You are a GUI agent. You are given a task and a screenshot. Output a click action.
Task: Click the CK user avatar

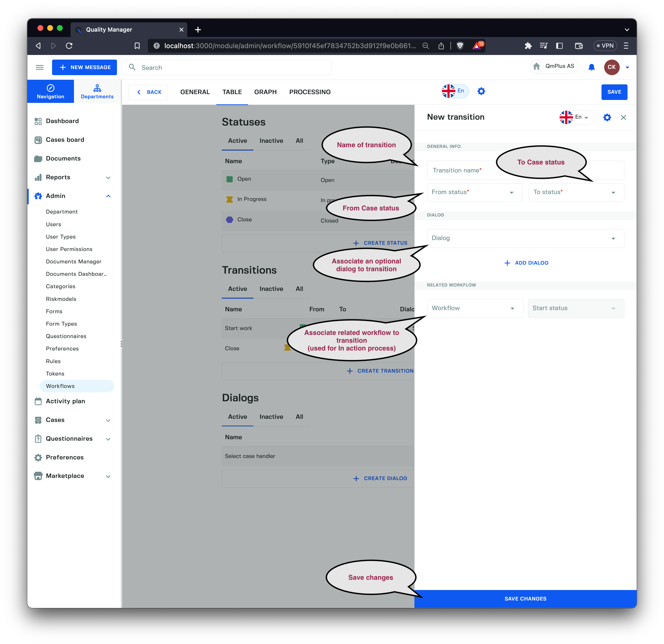(611, 67)
